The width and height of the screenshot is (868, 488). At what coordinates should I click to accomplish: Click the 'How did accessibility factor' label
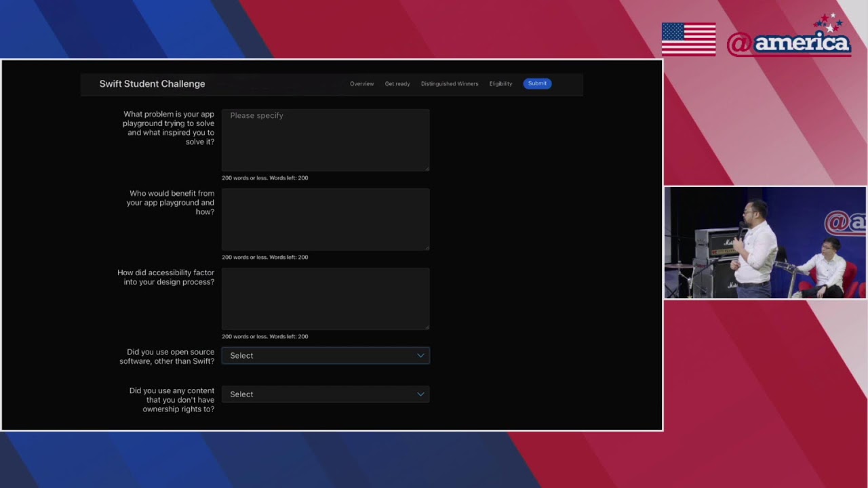click(x=165, y=277)
